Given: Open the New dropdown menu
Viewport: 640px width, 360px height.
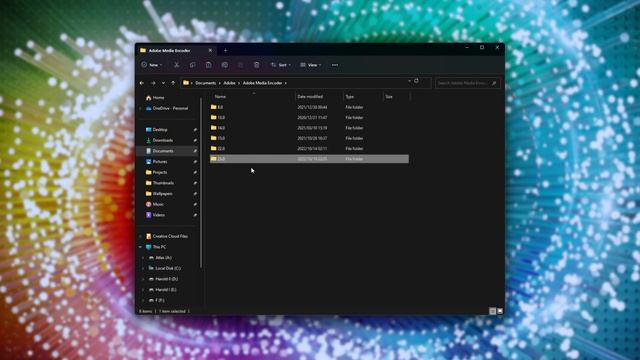Looking at the screenshot, I should [152, 65].
